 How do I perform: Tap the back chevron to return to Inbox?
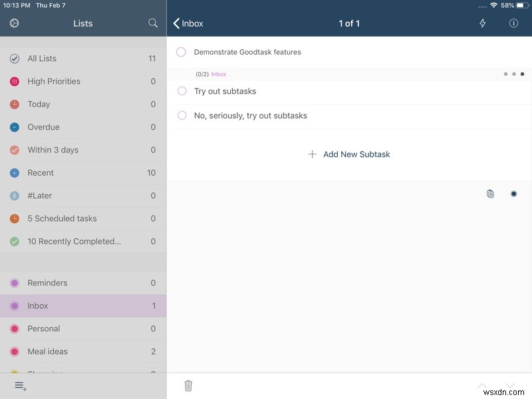(176, 23)
